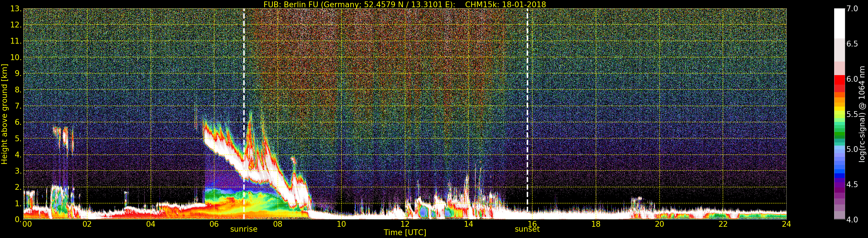This screenshot has width=868, height=238.
Task: Click the height axis tick "2."
Action: [x=18, y=187]
